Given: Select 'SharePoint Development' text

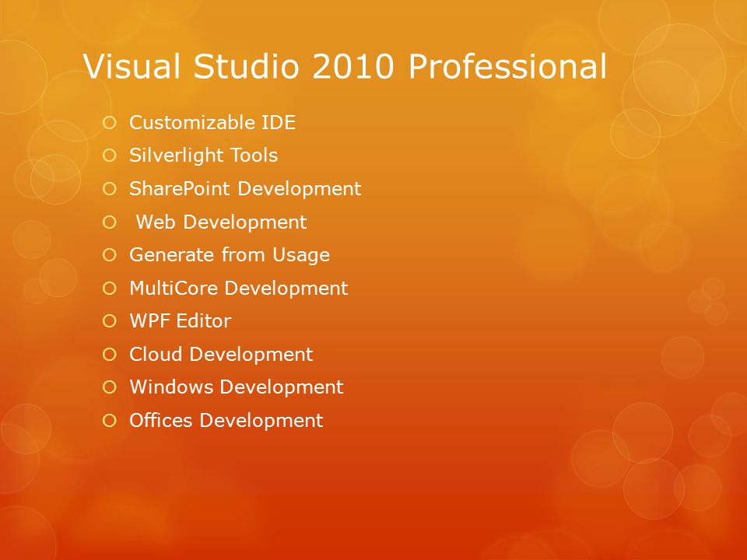Looking at the screenshot, I should 245,189.
